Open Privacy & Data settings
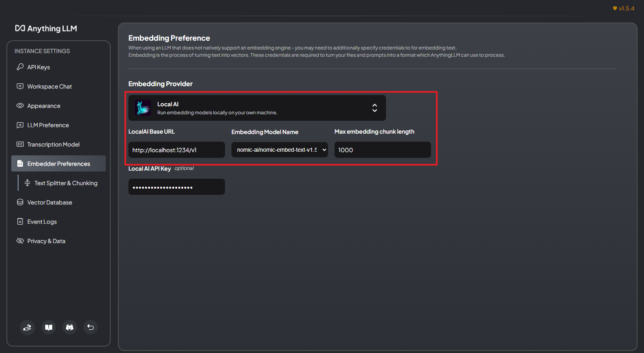 [58, 241]
